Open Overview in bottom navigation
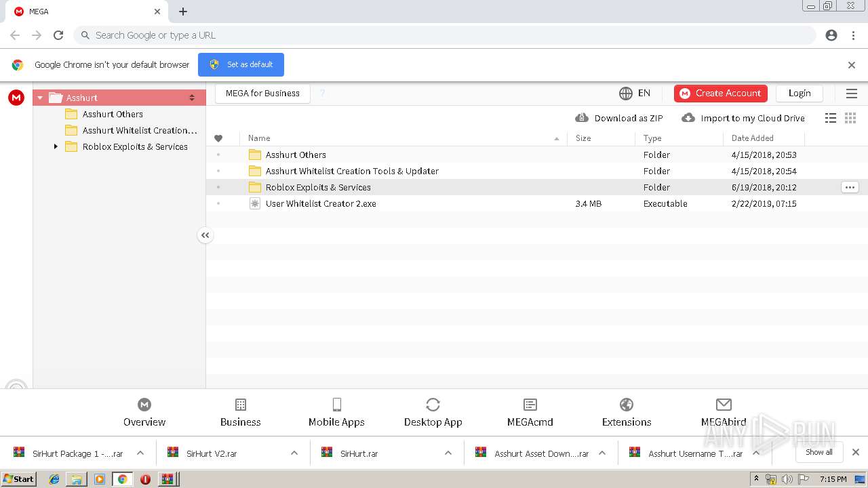Viewport: 868px width, 488px height. [x=144, y=412]
